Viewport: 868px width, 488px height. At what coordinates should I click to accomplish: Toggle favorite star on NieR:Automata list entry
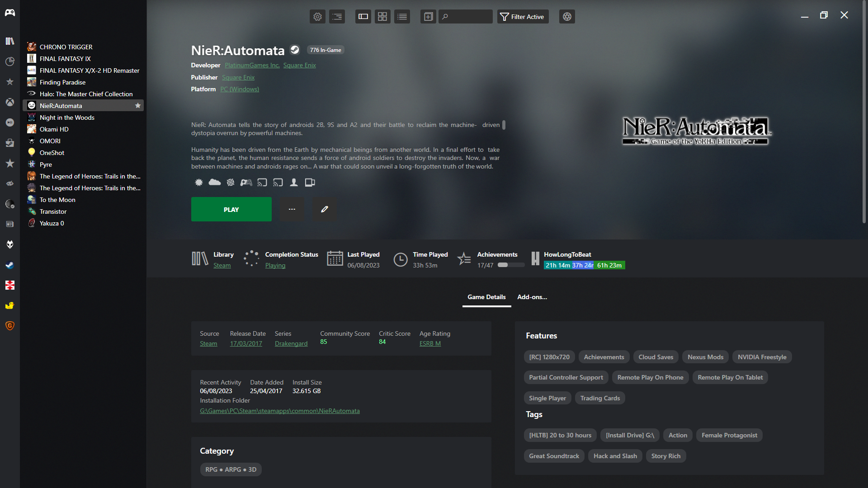[x=138, y=106]
